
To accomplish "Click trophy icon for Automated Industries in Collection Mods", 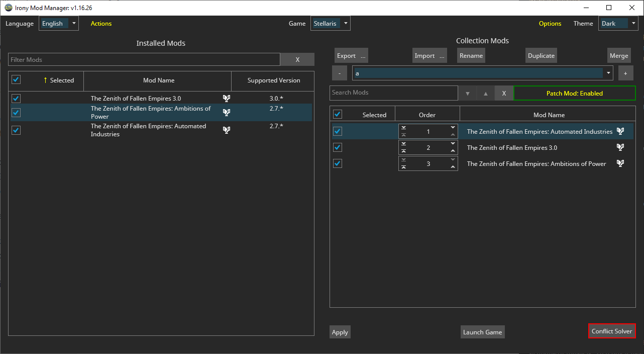I will coord(620,131).
